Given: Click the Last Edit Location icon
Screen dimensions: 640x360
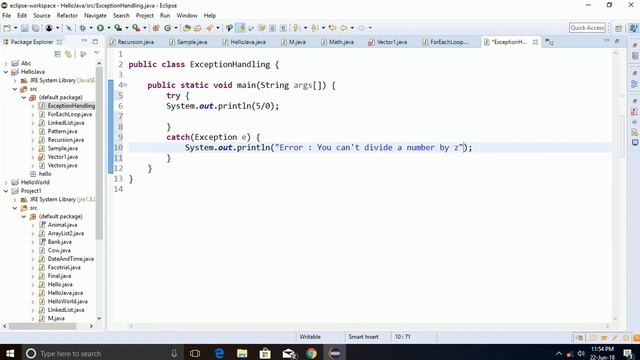Looking at the screenshot, I should (332, 28).
